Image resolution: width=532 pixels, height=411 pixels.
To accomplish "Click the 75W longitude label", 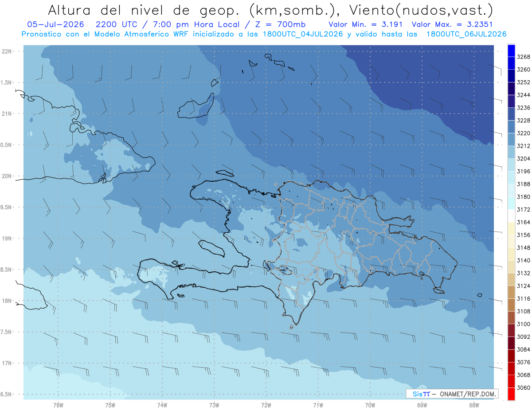I will click(110, 405).
